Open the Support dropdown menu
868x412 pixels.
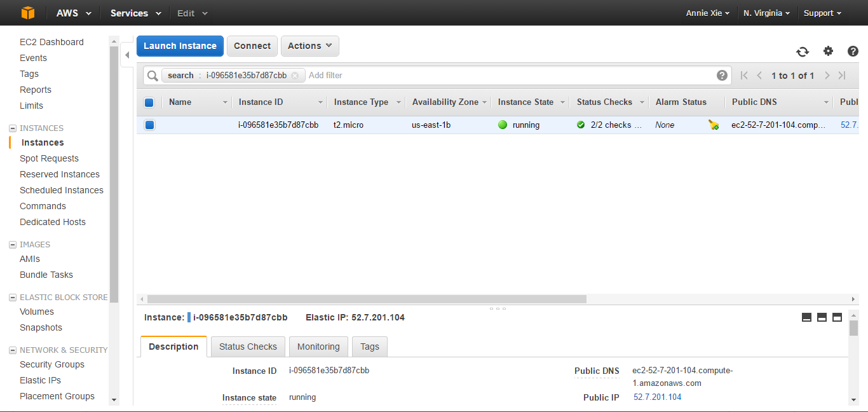822,13
